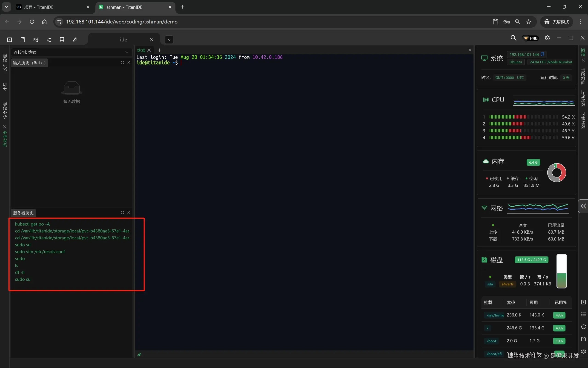Click the browser address bar URL
Screen dimensions: 588x368
(x=122, y=22)
